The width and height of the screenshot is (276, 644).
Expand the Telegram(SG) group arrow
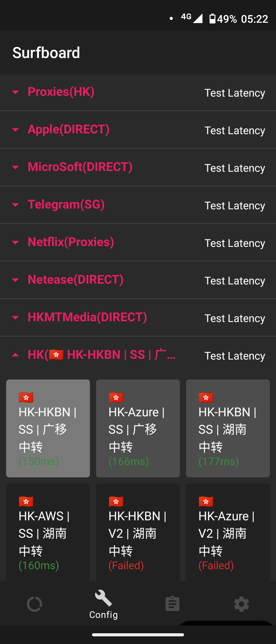15,205
